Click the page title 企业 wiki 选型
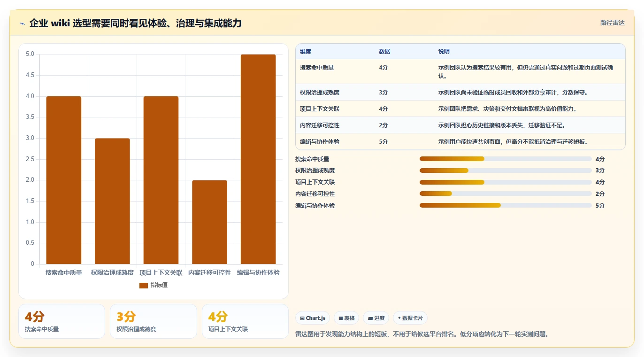Screen dimensions: 644x357 pos(136,23)
